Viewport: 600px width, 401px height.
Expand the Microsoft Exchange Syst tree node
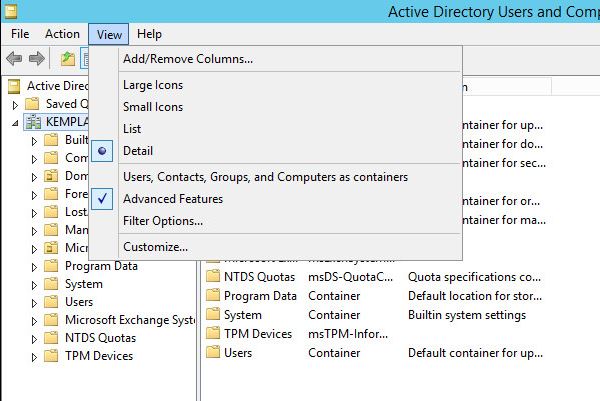pyautogui.click(x=34, y=321)
